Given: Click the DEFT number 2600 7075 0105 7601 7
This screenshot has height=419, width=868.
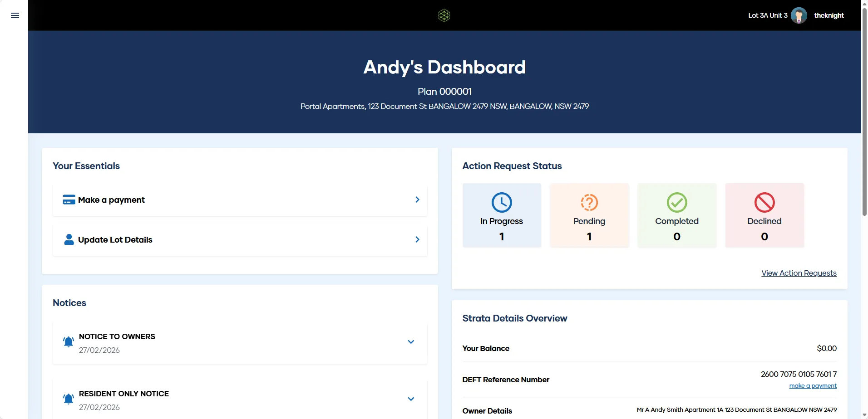Looking at the screenshot, I should [799, 374].
